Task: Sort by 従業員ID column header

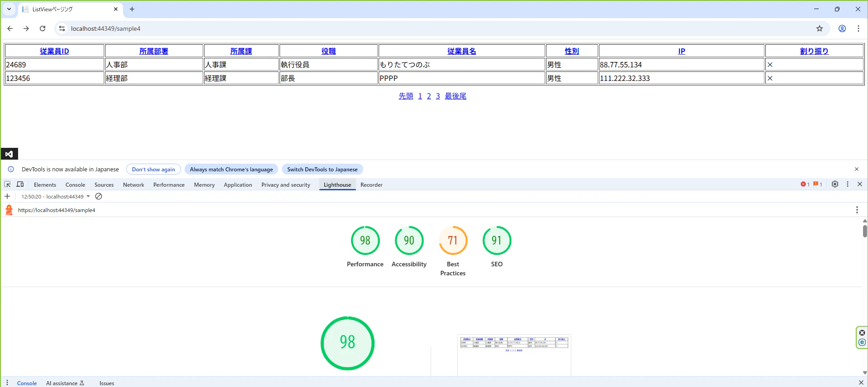Action: tap(54, 51)
